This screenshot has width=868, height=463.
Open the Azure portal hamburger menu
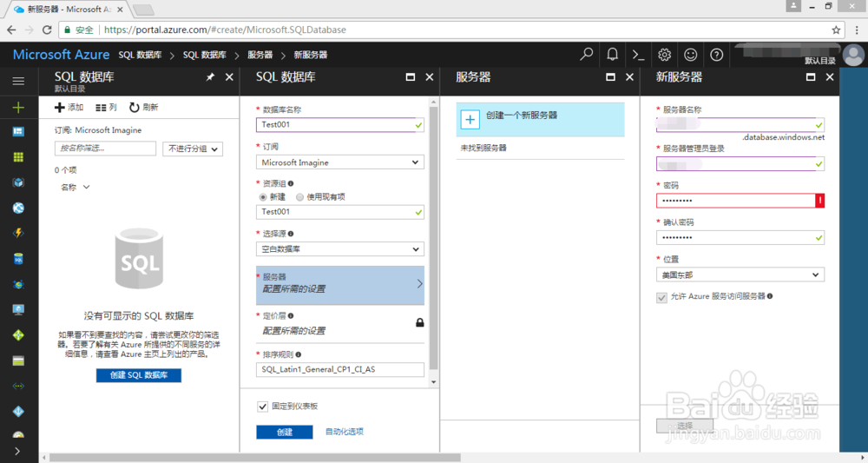pyautogui.click(x=18, y=82)
